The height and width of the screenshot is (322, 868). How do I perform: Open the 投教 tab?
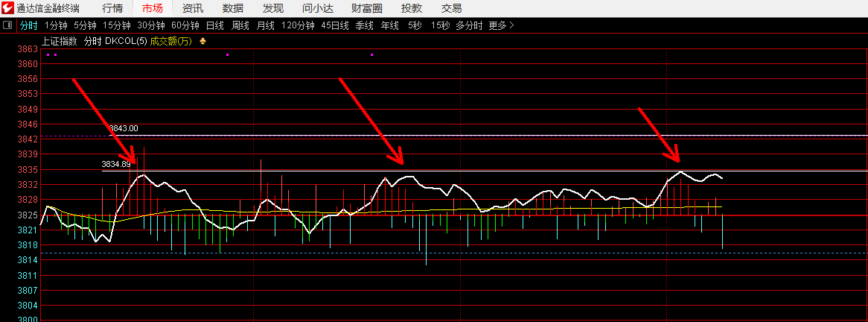coord(412,8)
